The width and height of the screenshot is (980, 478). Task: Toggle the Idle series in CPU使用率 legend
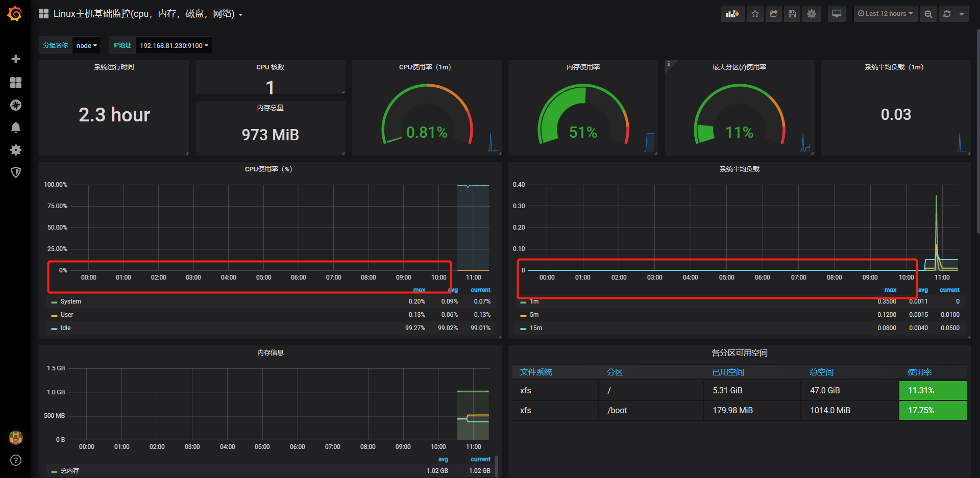[65, 328]
